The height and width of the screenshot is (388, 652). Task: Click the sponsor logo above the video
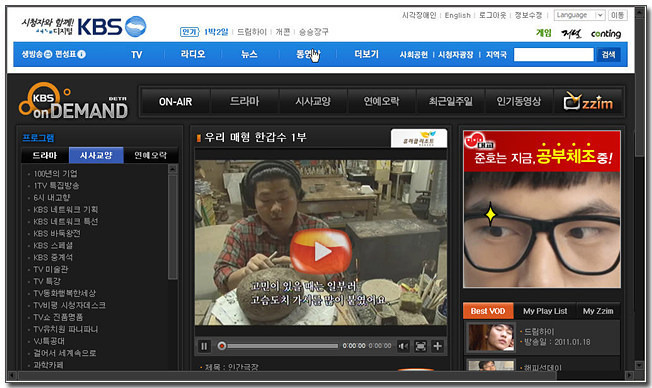[x=419, y=138]
